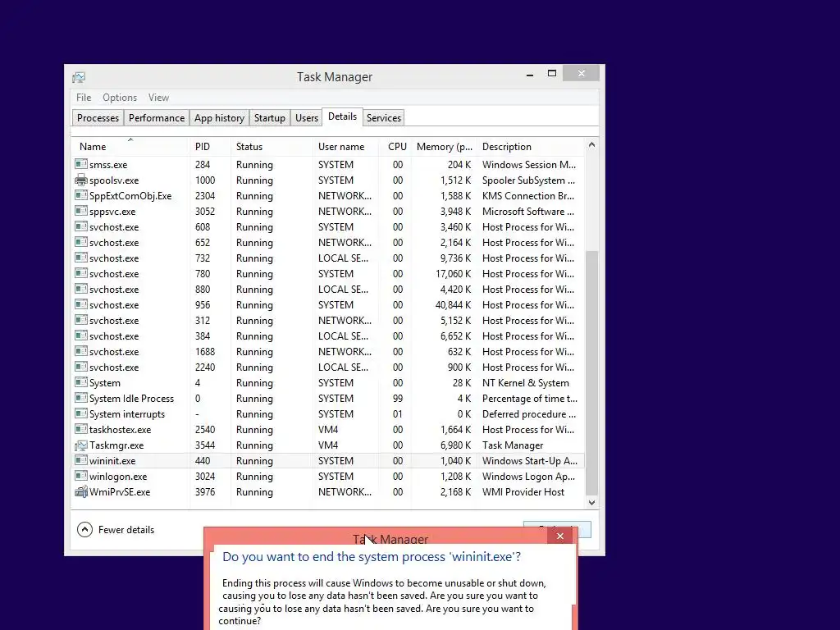Click the scrollbar down arrow
The image size is (840, 630).
[591, 503]
